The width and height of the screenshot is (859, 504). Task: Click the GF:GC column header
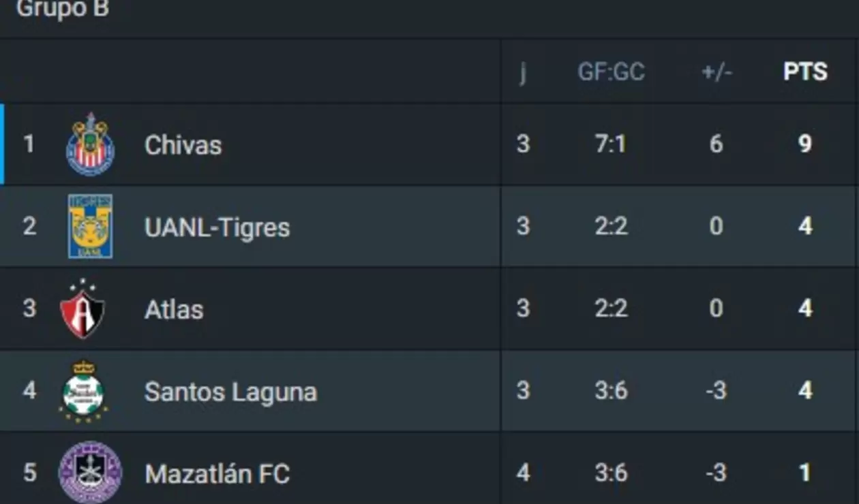[612, 71]
